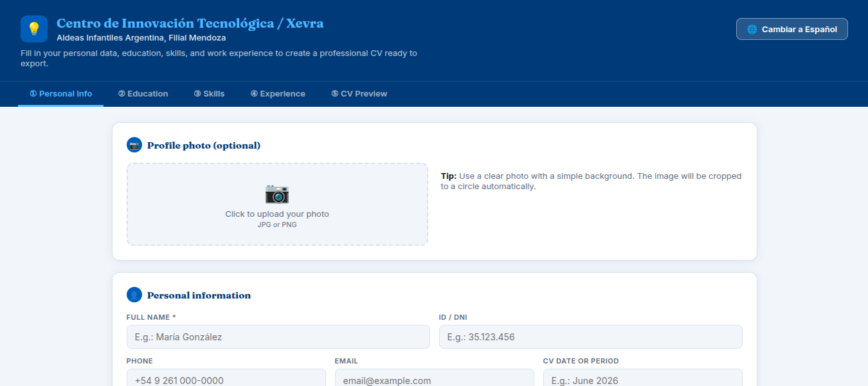Click the globe icon in language button
Screen dimensions: 868x386
pyautogui.click(x=752, y=29)
